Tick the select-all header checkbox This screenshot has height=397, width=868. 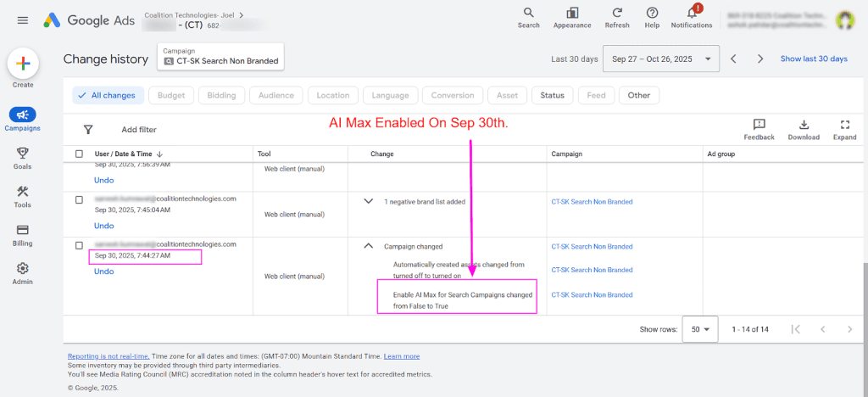(79, 154)
